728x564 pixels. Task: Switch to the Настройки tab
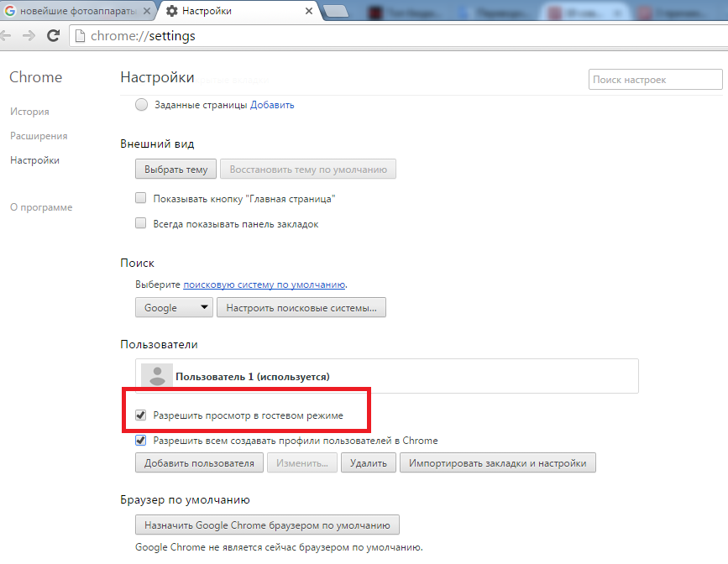click(x=238, y=11)
